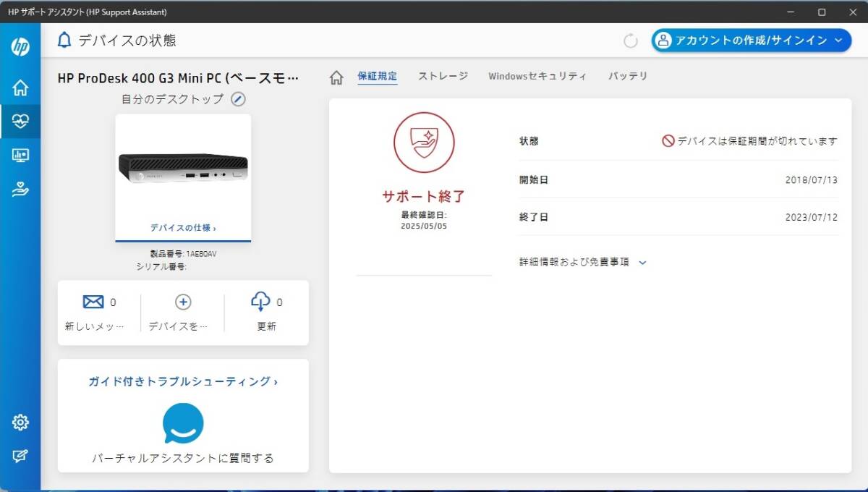Click the 開始日 row label
This screenshot has height=492, width=868.
pos(534,180)
